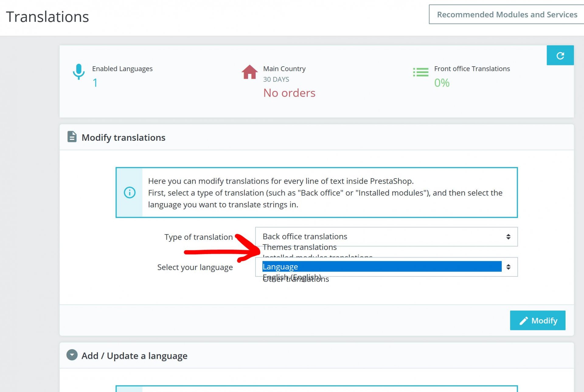The height and width of the screenshot is (392, 584).
Task: Click the document icon beside Modify translations
Action: pyautogui.click(x=72, y=137)
